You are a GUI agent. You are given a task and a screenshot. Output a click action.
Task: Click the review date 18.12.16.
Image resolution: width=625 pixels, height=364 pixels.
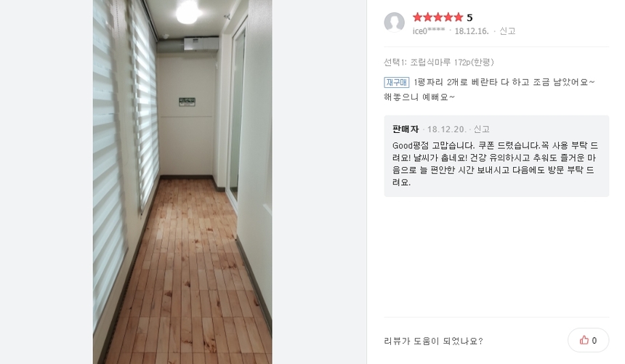coord(472,31)
